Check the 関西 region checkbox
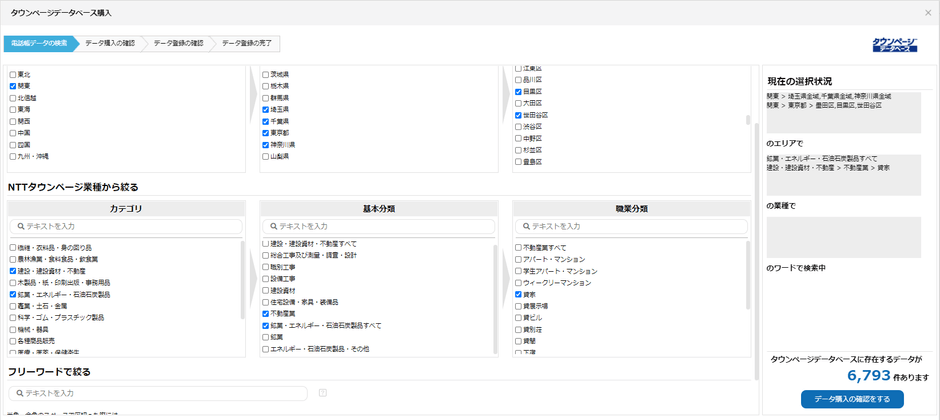940x420 pixels. point(13,121)
